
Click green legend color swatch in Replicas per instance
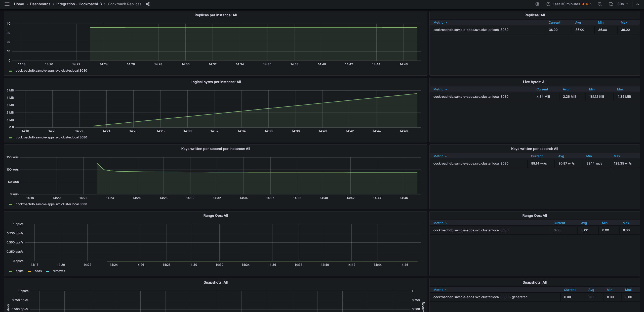[11, 71]
